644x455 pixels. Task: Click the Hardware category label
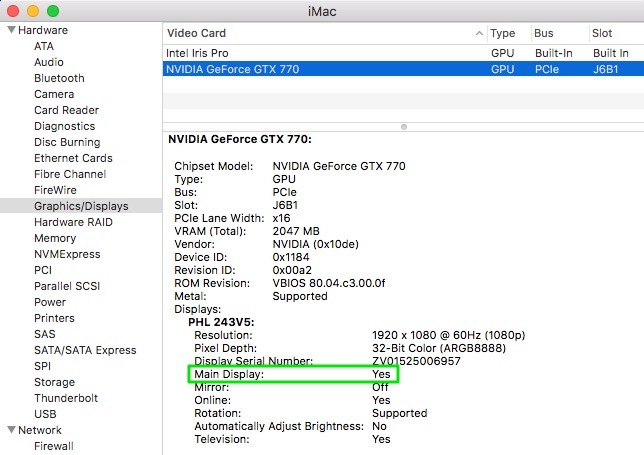(43, 30)
